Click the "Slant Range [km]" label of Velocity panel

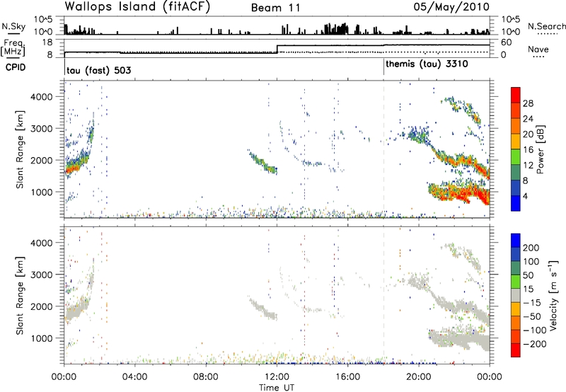coord(20,296)
